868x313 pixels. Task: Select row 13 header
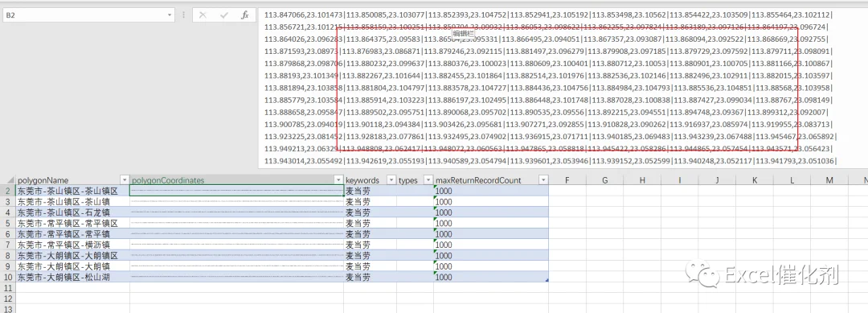8,309
